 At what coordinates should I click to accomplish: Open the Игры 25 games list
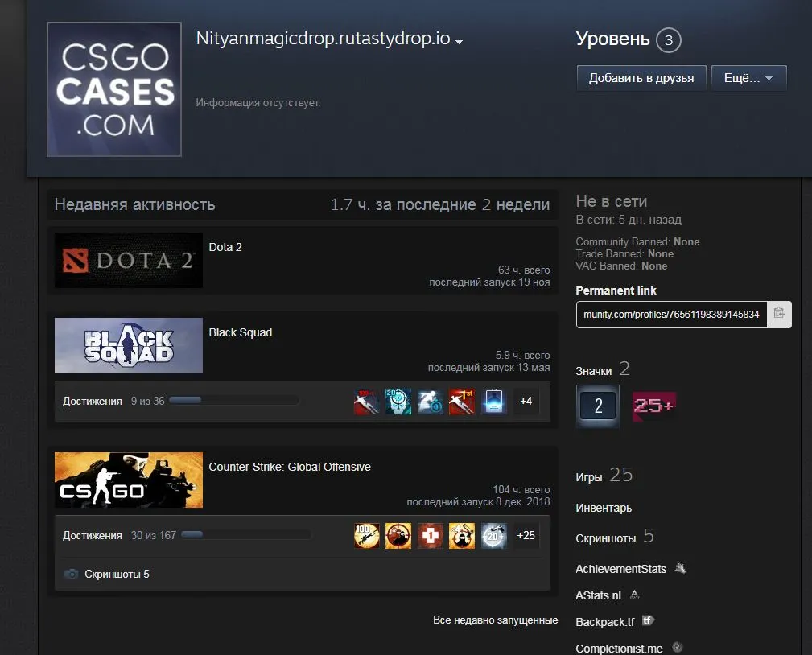click(x=604, y=476)
